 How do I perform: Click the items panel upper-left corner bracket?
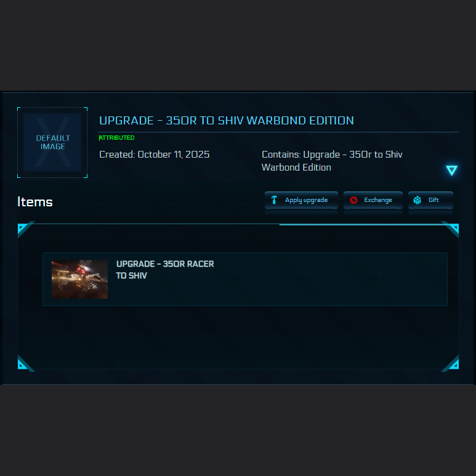(26, 229)
